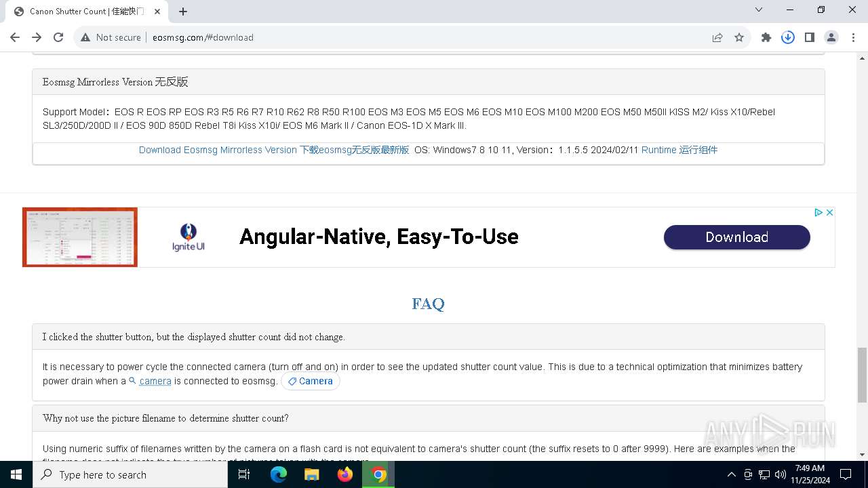This screenshot has height=488, width=868.
Task: Open Task View on taskbar
Action: tap(244, 474)
